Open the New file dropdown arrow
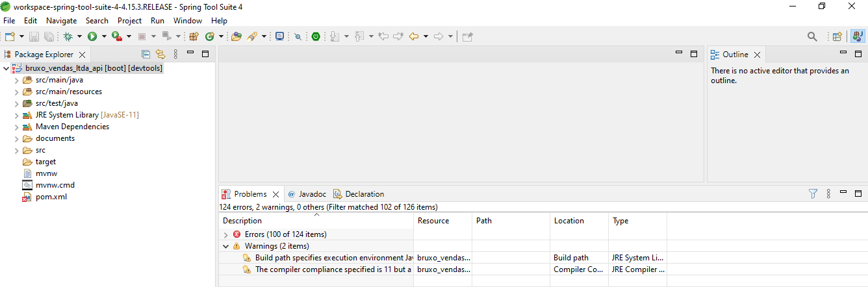 (21, 36)
